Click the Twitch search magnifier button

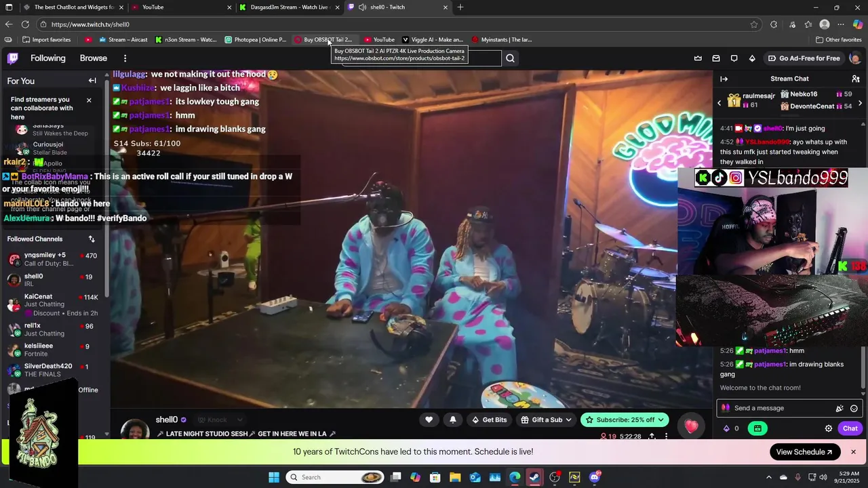510,58
